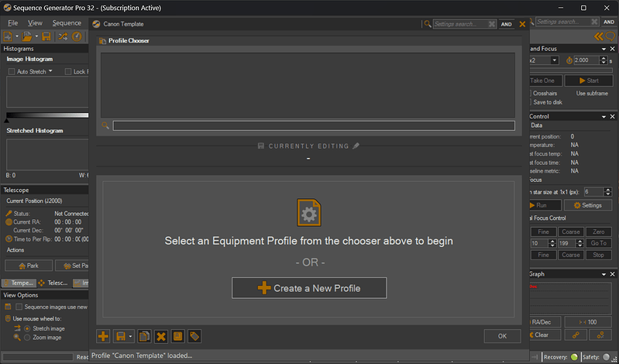Screen dimensions: 619x364
Task: Click the Settings button in Focus Control
Action: pos(588,205)
